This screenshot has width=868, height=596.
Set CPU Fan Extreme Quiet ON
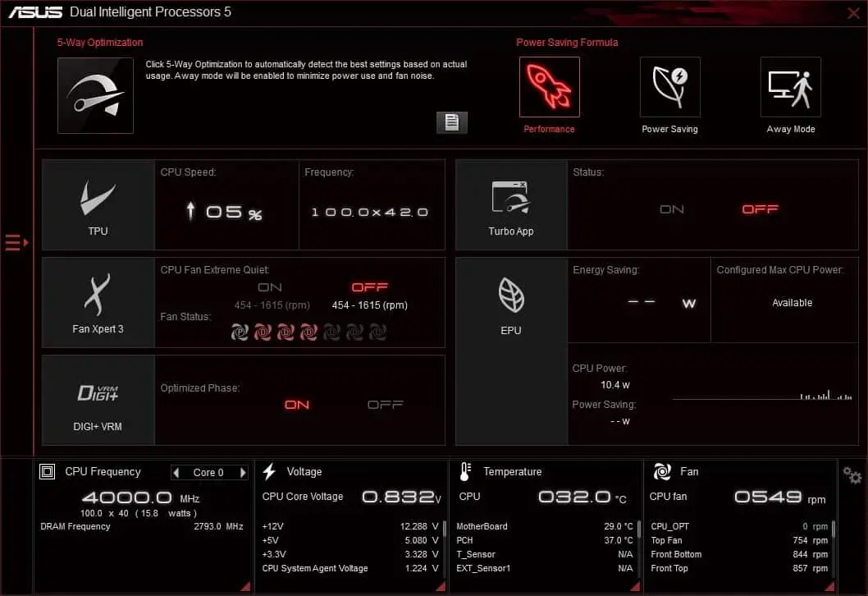pyautogui.click(x=270, y=287)
